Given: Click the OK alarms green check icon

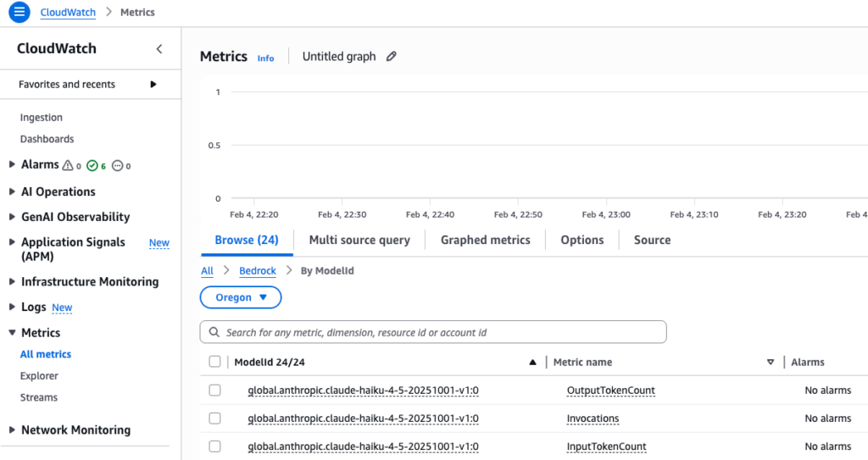Looking at the screenshot, I should (x=92, y=165).
